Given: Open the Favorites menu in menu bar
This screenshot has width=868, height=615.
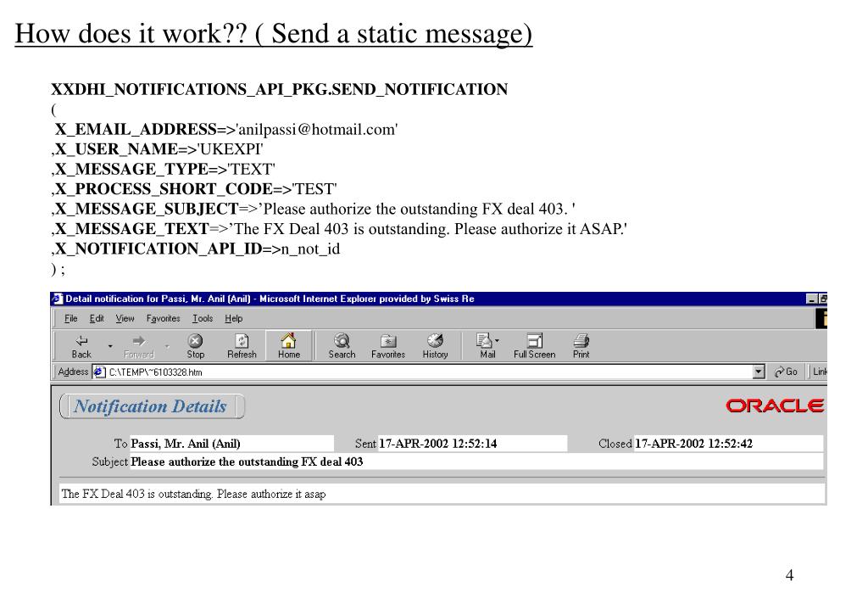Looking at the screenshot, I should (164, 319).
